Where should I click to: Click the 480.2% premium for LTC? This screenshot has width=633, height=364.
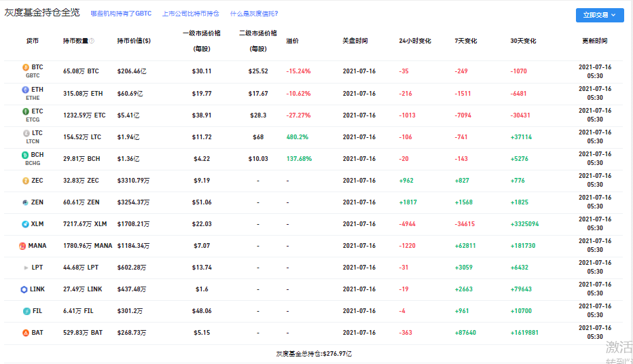[297, 137]
